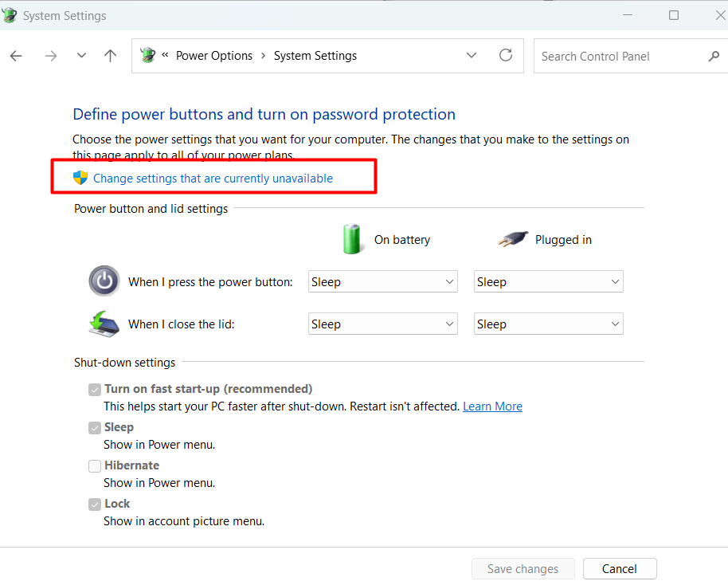Click the refresh icon in address bar

pyautogui.click(x=506, y=56)
